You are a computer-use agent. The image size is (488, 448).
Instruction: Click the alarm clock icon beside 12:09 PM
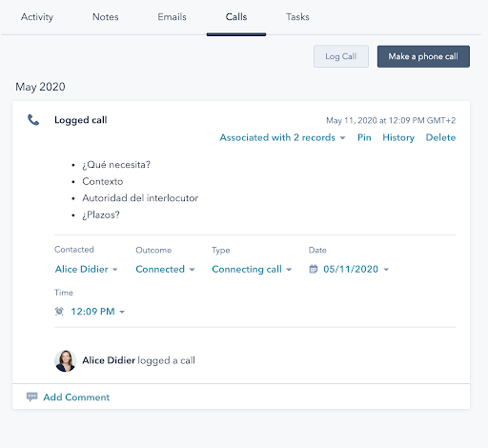59,312
